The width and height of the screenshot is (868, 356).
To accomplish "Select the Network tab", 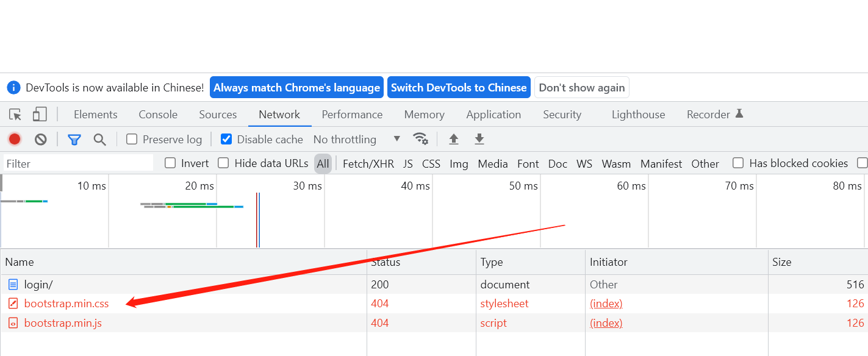I will click(x=279, y=115).
